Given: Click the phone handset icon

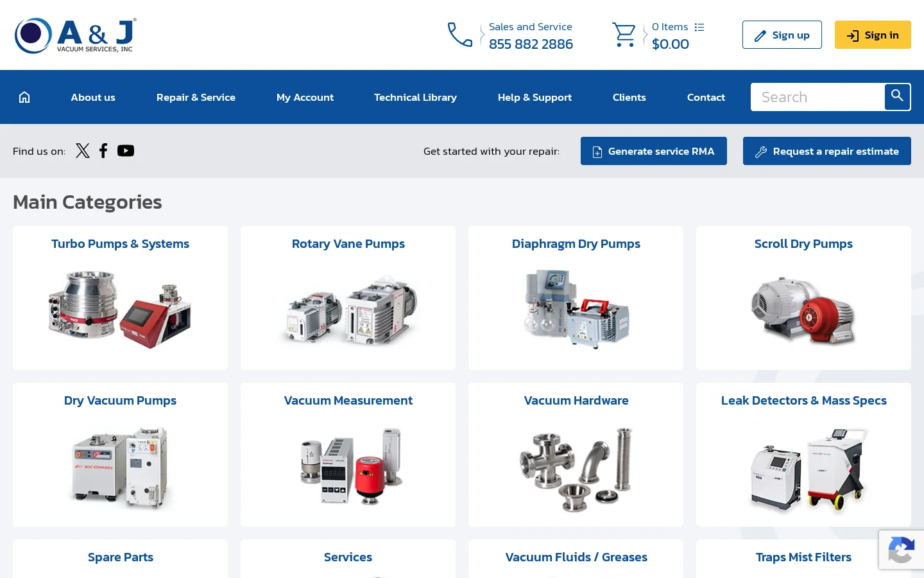Looking at the screenshot, I should (460, 35).
